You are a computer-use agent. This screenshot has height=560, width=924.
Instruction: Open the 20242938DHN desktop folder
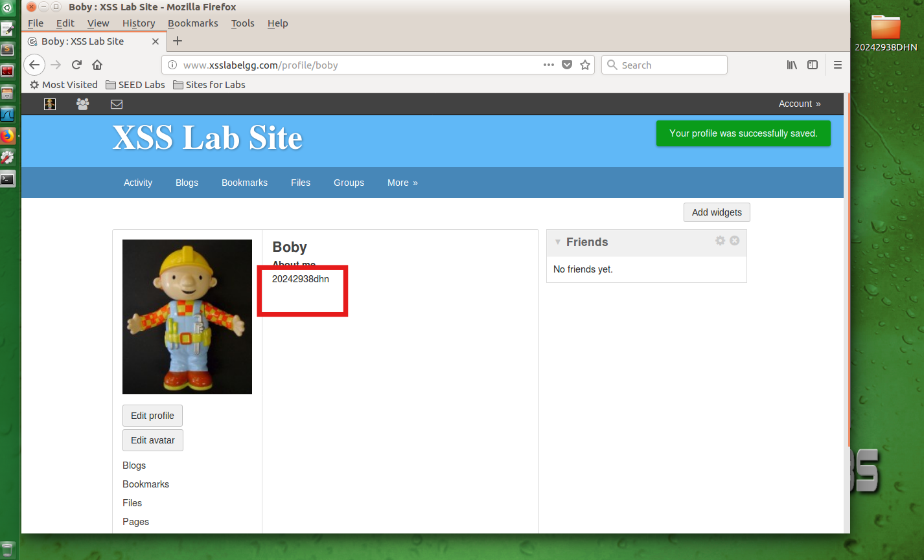(886, 32)
